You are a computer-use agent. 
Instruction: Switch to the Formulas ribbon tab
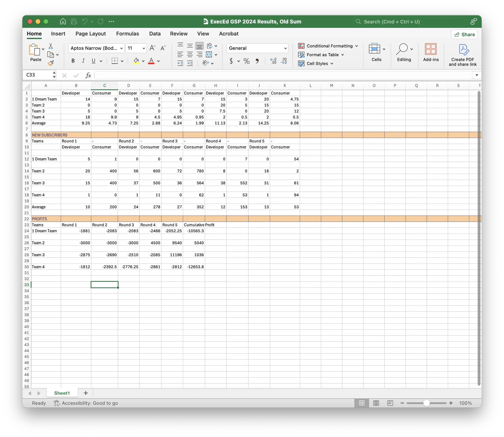(127, 34)
